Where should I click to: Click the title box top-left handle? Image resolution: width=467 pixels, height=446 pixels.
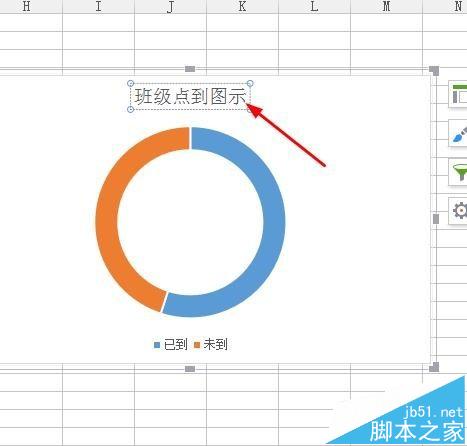131,83
